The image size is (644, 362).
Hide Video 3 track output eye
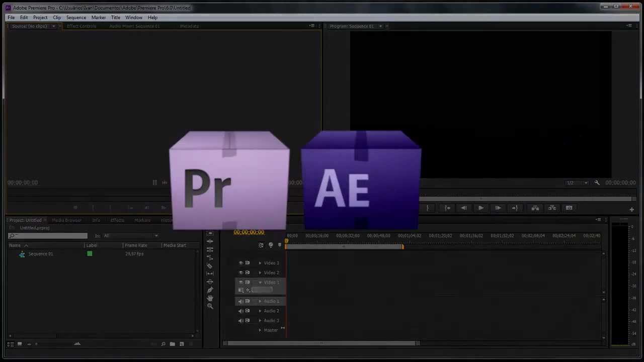(240, 263)
